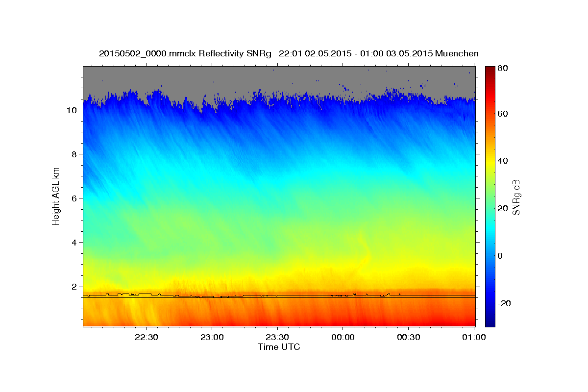
Task: Select the 22:30 time tick label
Action: 146,337
